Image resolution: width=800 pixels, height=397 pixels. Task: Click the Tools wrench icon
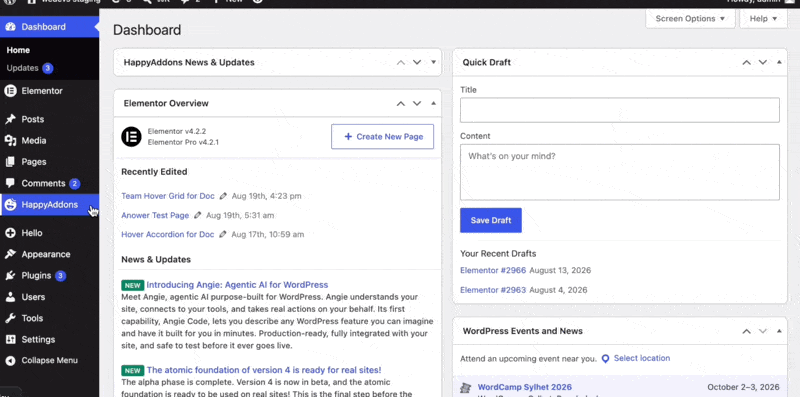(10, 318)
